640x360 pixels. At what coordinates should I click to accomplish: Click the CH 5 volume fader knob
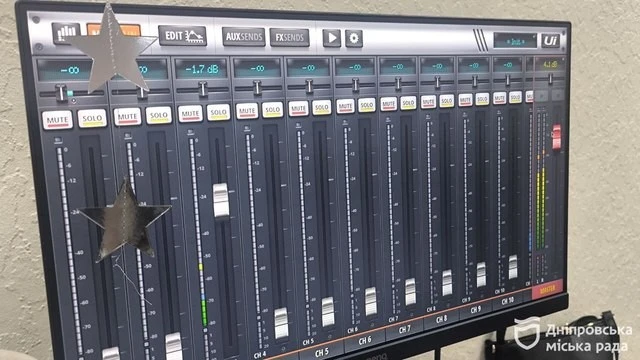(x=328, y=311)
